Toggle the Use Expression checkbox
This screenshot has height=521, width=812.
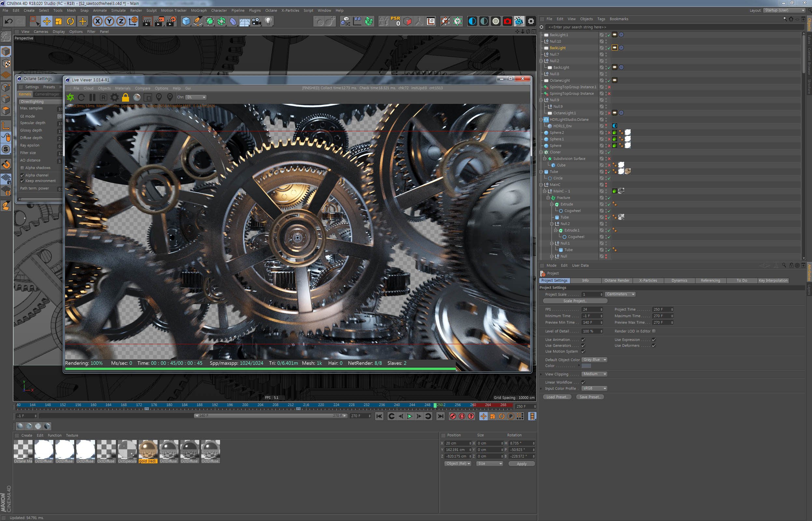click(x=654, y=340)
